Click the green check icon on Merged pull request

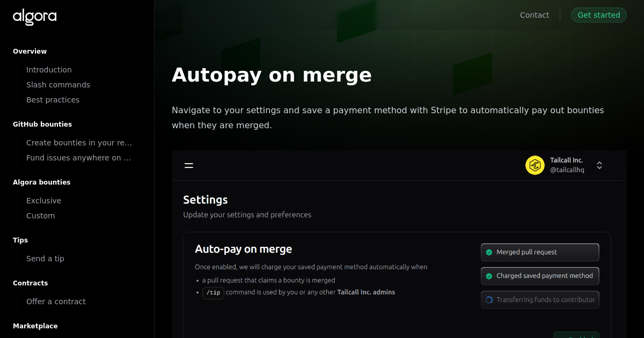(490, 252)
